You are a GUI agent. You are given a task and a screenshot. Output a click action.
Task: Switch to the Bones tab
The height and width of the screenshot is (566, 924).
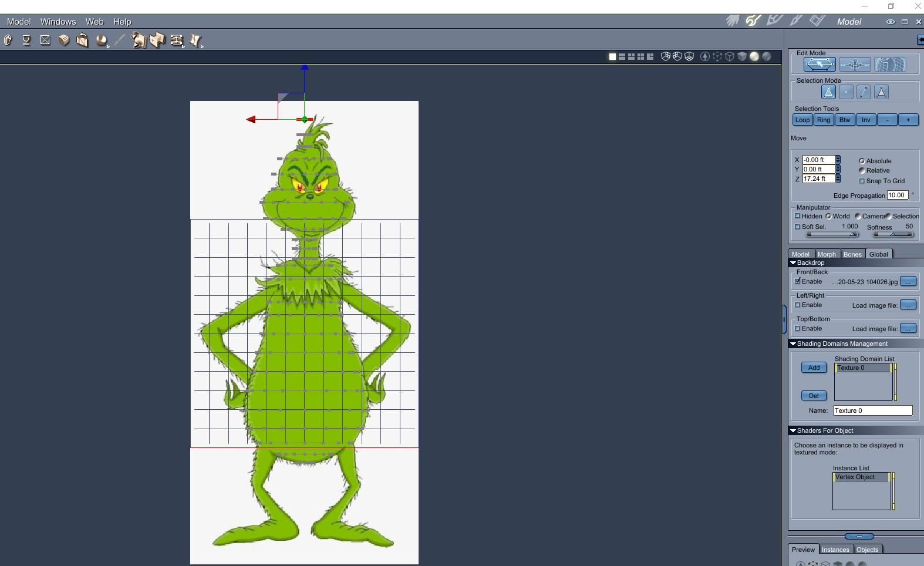coord(852,254)
